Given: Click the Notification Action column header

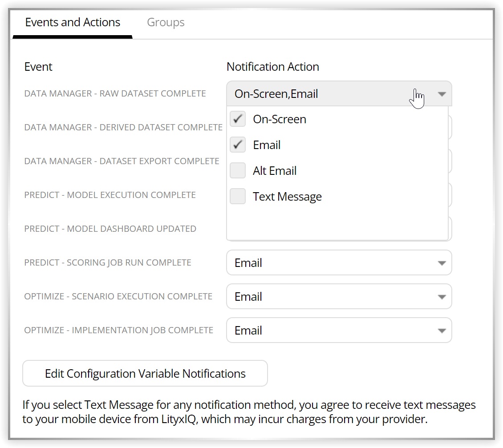Looking at the screenshot, I should pos(273,67).
